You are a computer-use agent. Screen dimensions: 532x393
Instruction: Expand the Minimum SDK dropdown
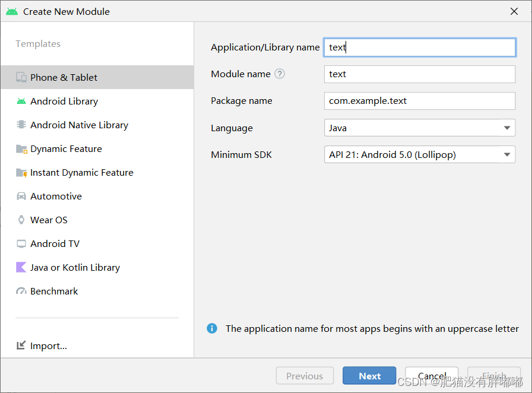click(419, 154)
